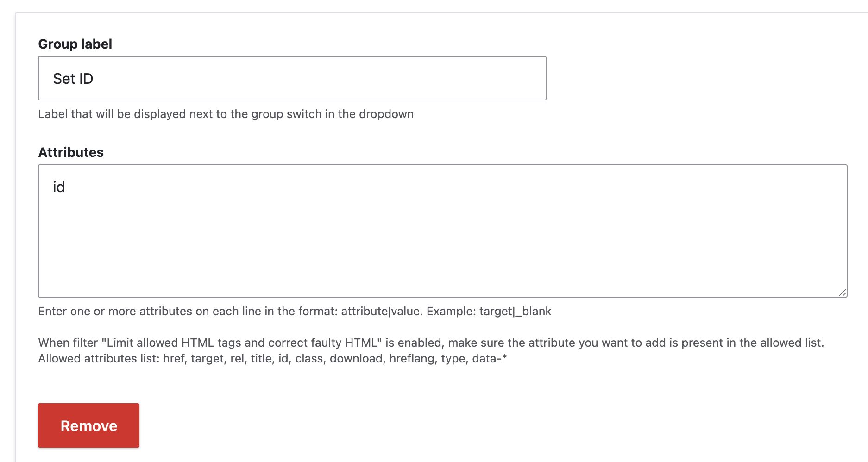Click the group switch dropdown description text
Image resolution: width=868 pixels, height=462 pixels.
226,114
